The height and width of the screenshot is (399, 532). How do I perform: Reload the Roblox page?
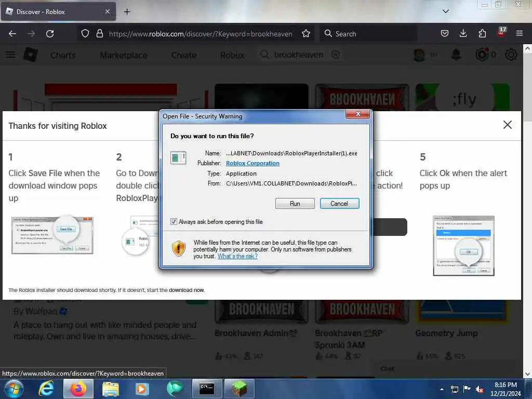point(50,34)
